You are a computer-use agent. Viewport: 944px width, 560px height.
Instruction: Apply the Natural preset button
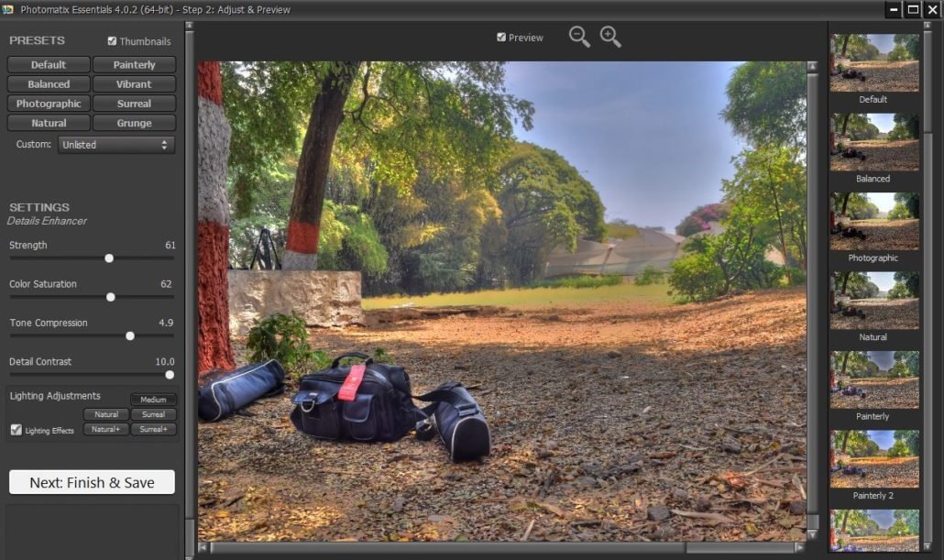49,123
